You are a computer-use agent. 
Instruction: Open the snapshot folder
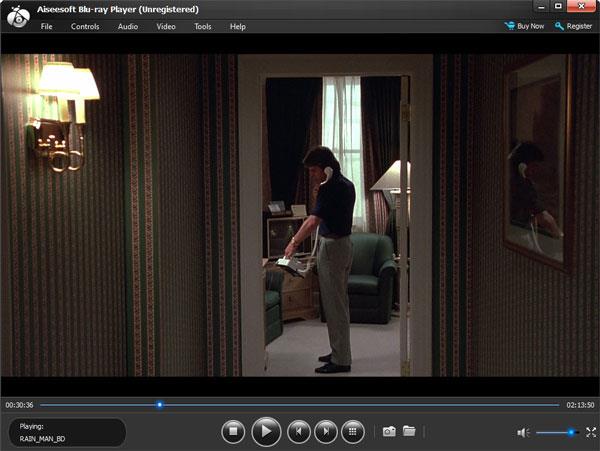coord(409,431)
